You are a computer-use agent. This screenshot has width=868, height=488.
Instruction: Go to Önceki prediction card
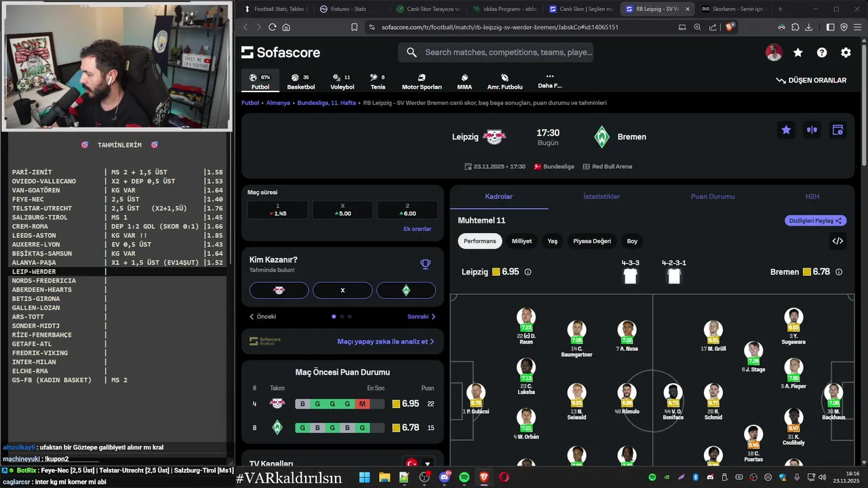coord(262,317)
